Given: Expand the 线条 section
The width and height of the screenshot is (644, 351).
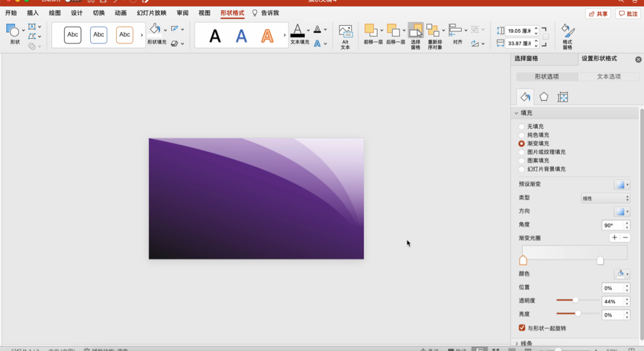Looking at the screenshot, I should click(516, 344).
